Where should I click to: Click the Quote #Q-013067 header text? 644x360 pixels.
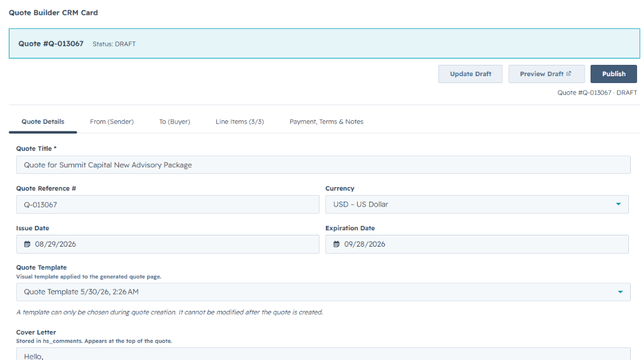(x=51, y=43)
